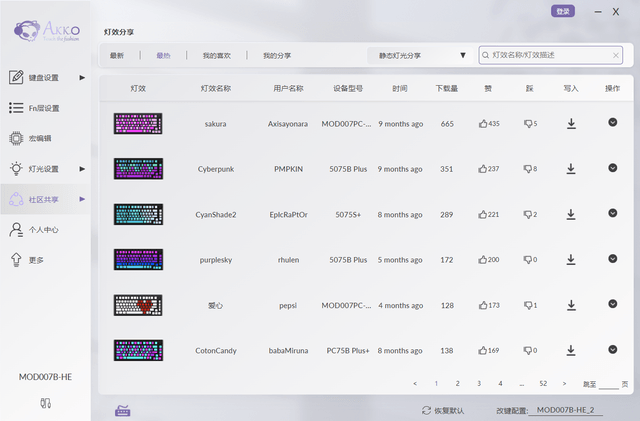Like the sakura light effect
This screenshot has height=421, width=640.
point(483,123)
